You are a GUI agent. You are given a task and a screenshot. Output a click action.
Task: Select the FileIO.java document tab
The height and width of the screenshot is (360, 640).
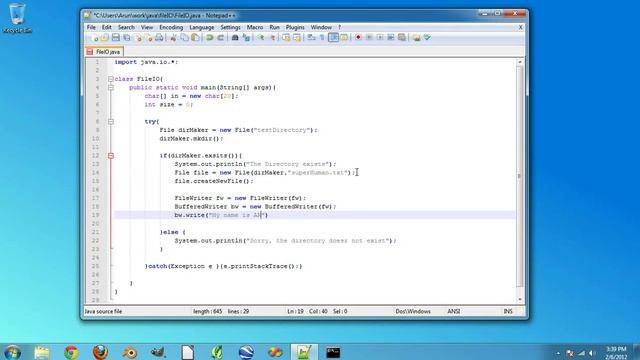[104, 52]
